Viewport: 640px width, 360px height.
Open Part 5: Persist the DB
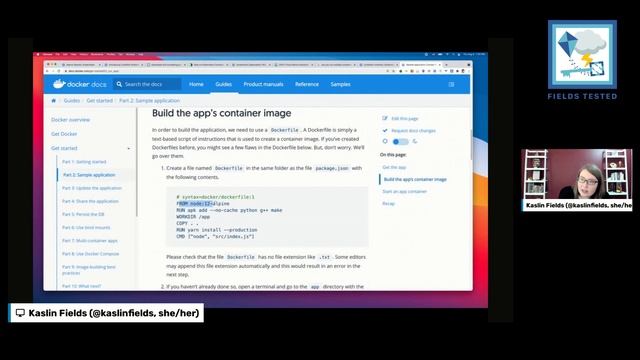click(x=83, y=214)
